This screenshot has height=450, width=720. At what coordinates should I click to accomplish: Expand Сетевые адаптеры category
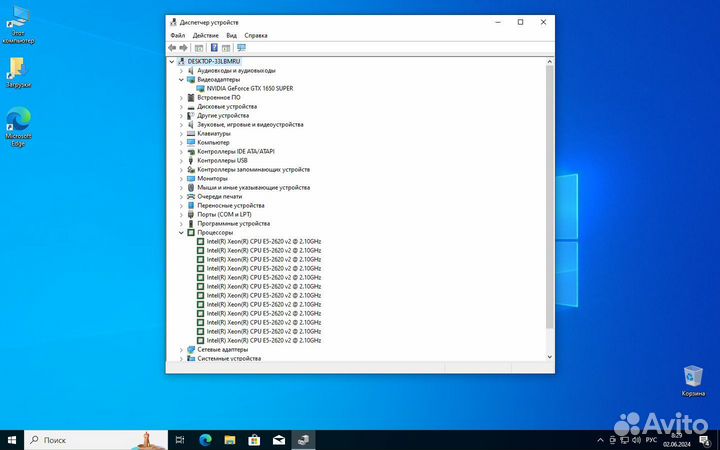(181, 349)
